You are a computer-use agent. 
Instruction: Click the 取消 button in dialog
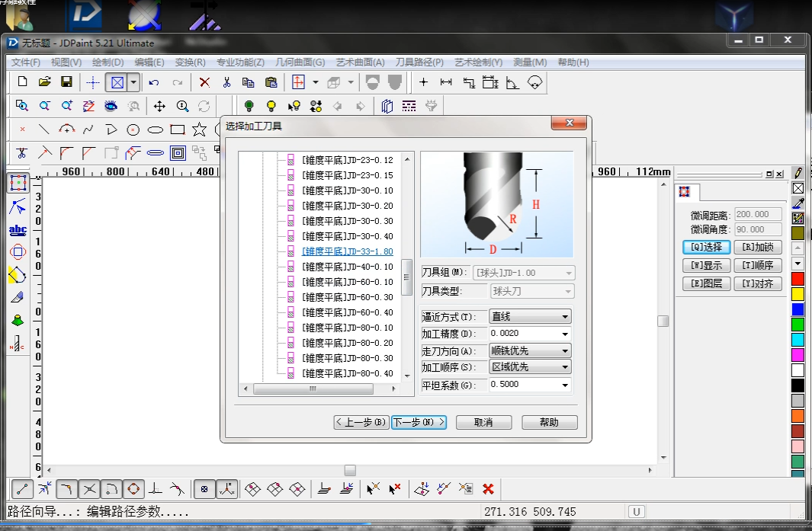(x=483, y=422)
